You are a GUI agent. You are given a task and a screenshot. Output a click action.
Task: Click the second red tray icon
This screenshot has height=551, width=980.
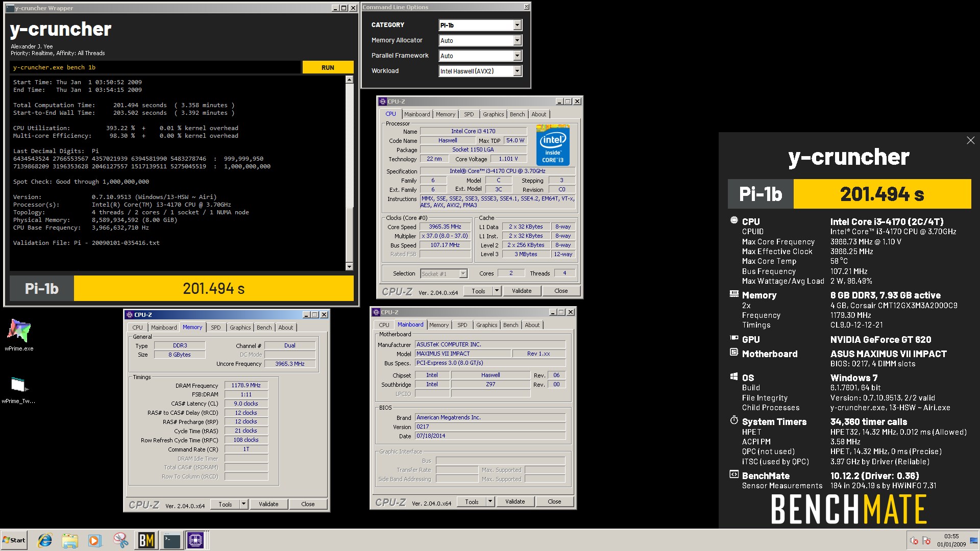[926, 541]
